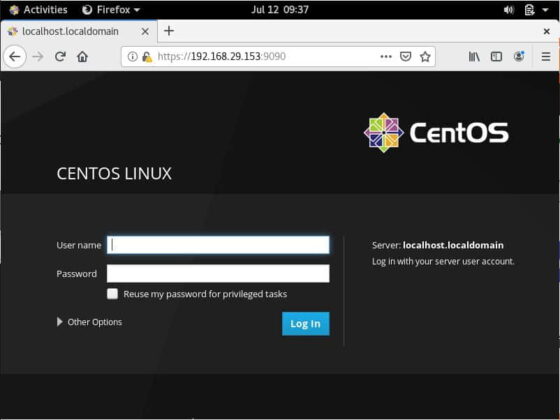Click the browser Back arrow button

(15, 56)
